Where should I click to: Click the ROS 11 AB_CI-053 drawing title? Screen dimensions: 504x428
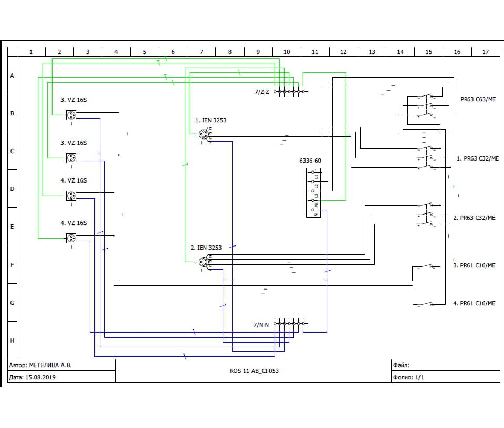pyautogui.click(x=254, y=371)
